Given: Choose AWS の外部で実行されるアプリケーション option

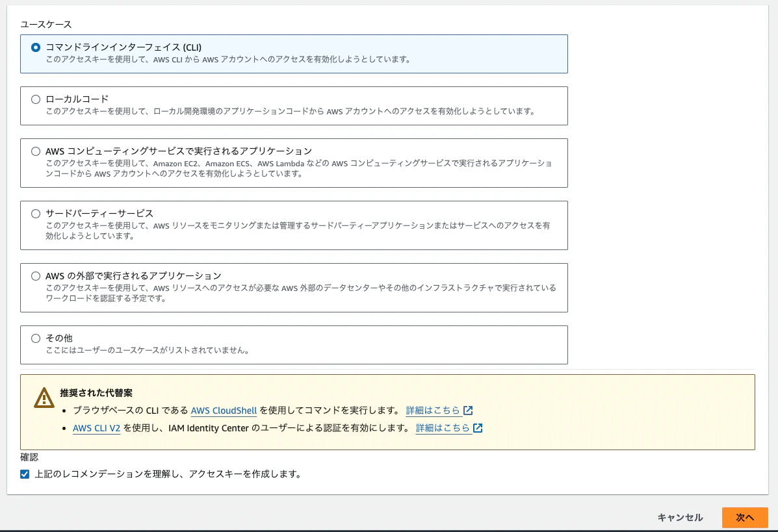Looking at the screenshot, I should click(36, 276).
